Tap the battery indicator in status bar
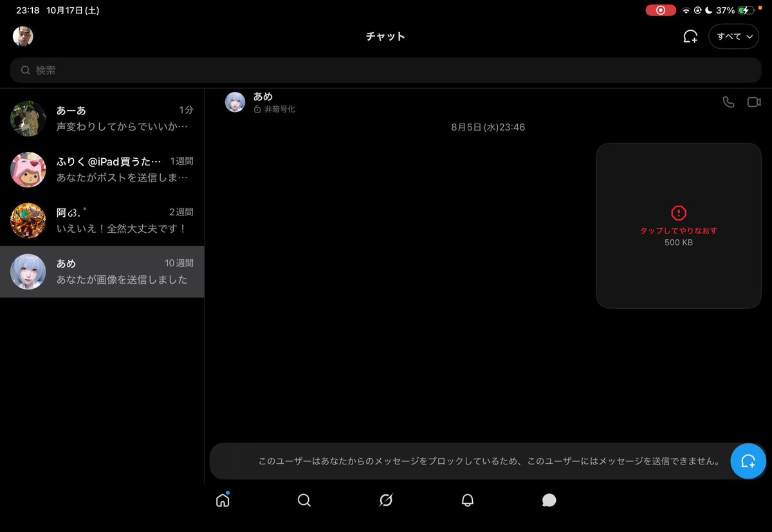 [746, 10]
